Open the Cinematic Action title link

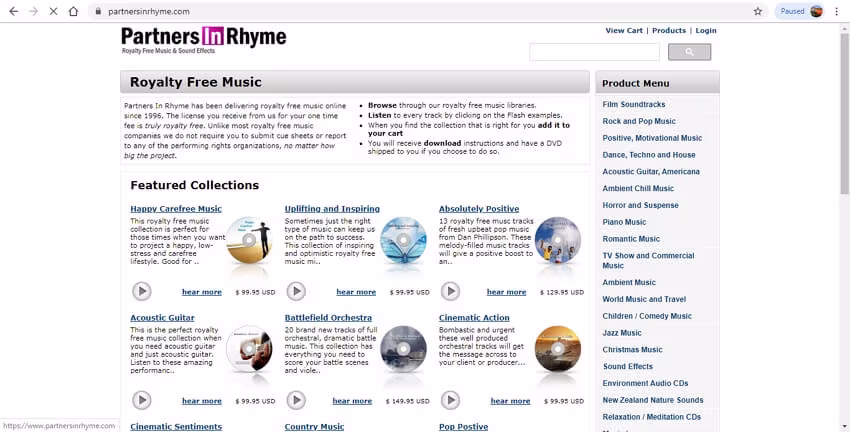(x=474, y=318)
